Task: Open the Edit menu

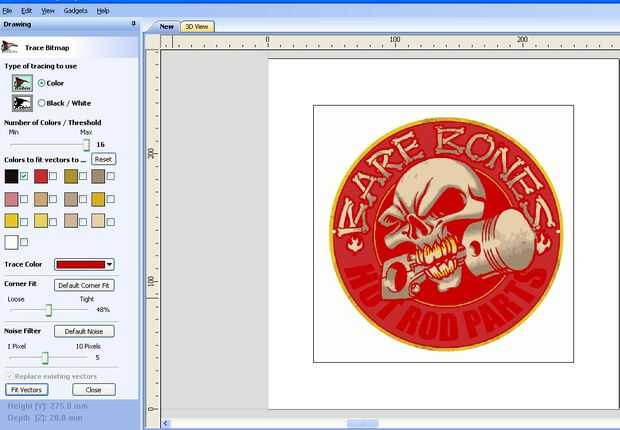Action: pyautogui.click(x=26, y=11)
